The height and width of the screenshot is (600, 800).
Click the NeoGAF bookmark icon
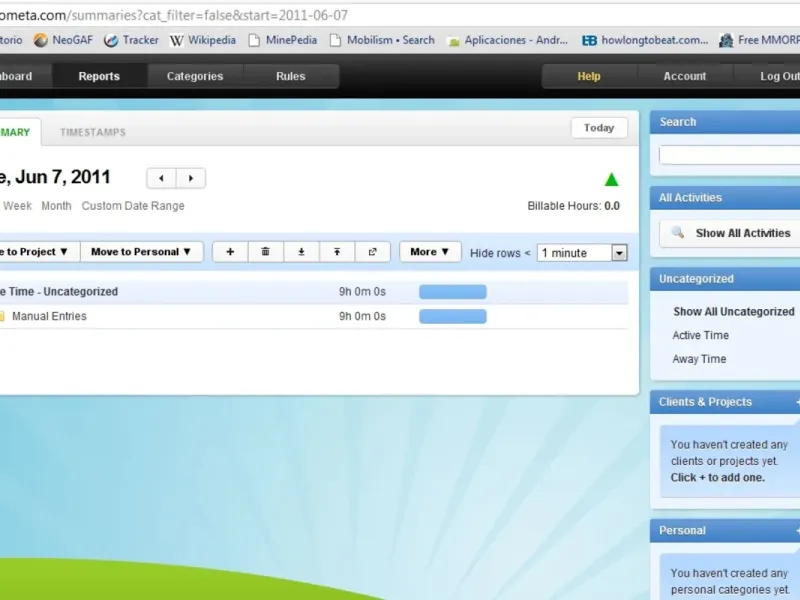[x=40, y=40]
